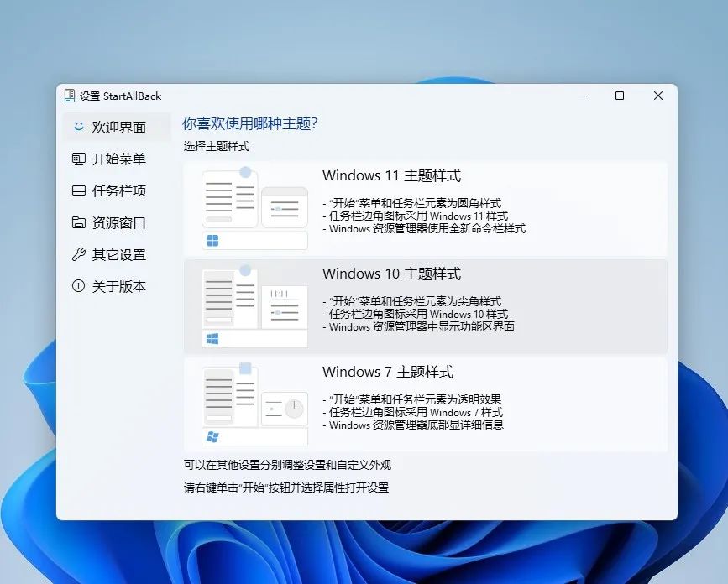The width and height of the screenshot is (728, 584).
Task: Click the line 任务栏边角图标采用 Windows 7 样式
Action: tap(413, 411)
